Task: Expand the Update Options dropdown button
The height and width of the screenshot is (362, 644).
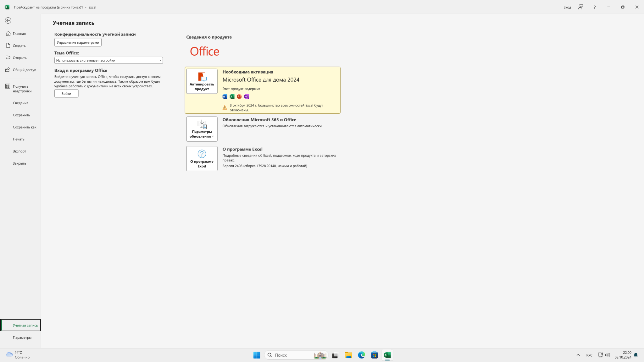Action: tap(202, 129)
